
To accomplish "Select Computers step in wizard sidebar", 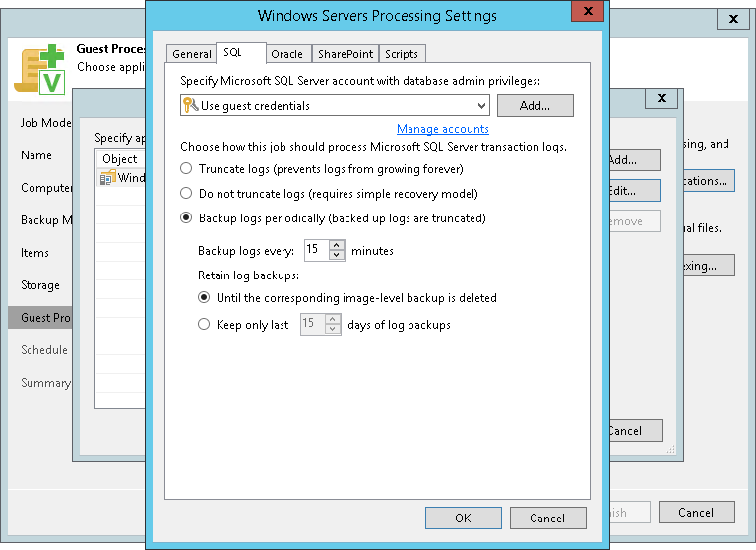I will 46,188.
